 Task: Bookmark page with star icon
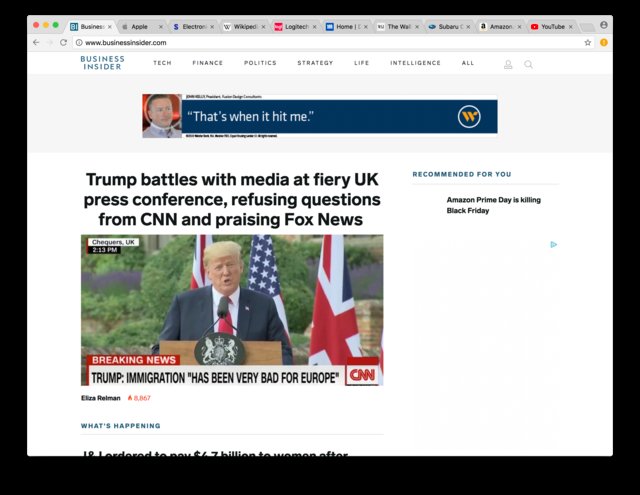pos(587,42)
